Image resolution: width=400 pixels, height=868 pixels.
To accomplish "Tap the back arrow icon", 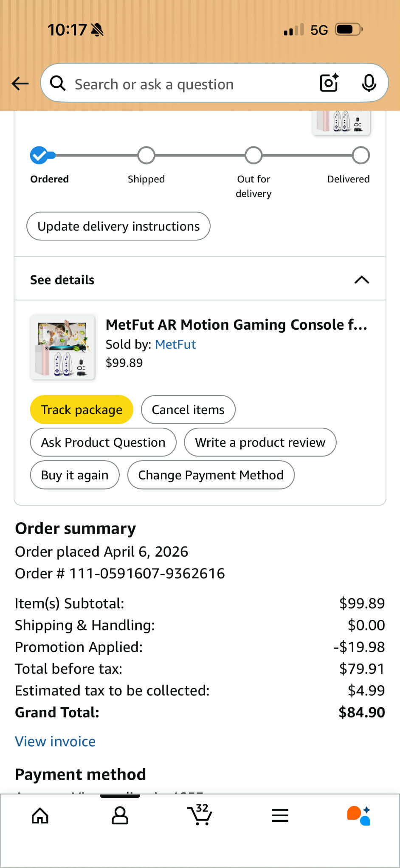I will (x=20, y=84).
